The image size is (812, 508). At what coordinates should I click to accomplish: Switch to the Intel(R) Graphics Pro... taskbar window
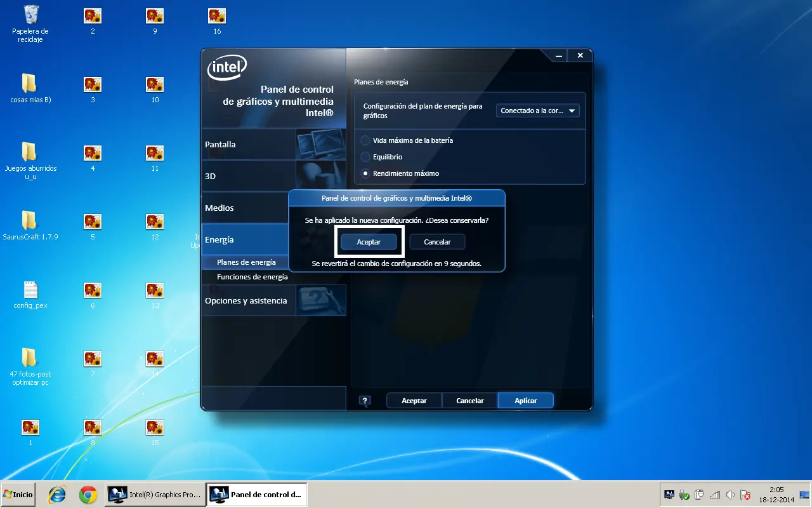[x=155, y=494]
